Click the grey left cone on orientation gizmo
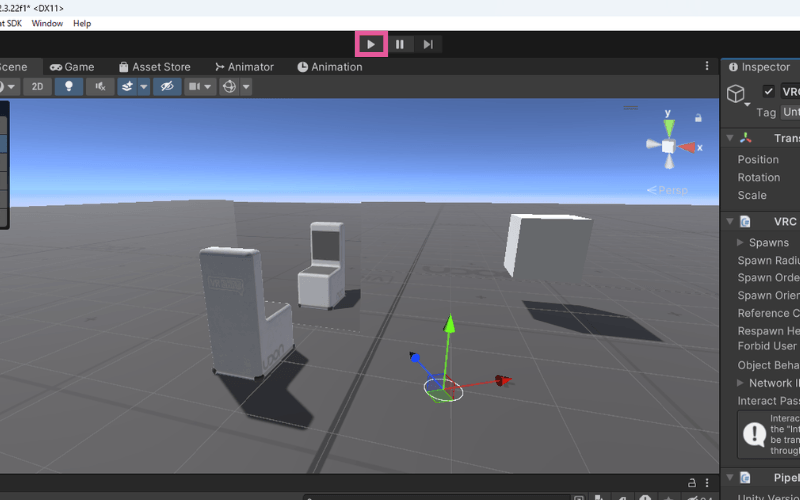The image size is (800, 500). pos(653,144)
